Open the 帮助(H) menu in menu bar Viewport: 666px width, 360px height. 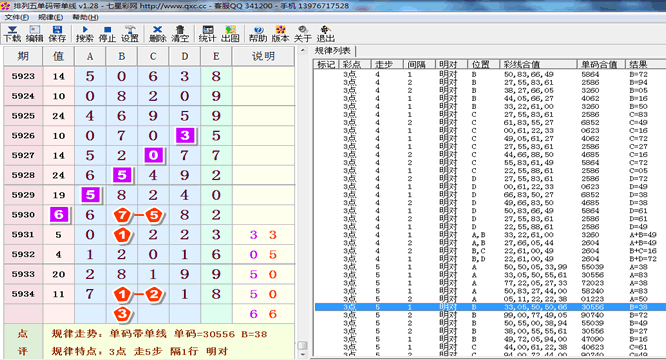tap(85, 17)
